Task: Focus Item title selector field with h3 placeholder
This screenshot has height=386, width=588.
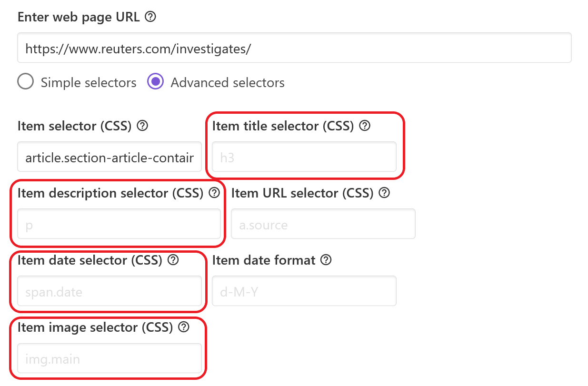Action: tap(304, 157)
